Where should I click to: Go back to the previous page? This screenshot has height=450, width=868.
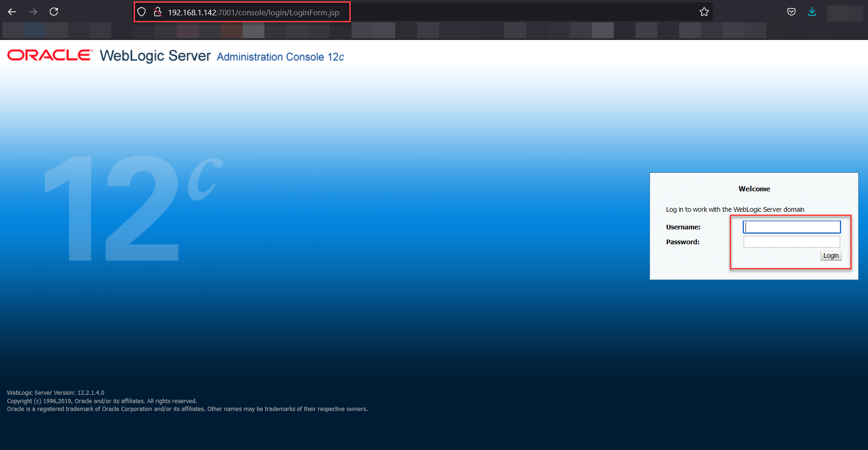click(x=12, y=12)
